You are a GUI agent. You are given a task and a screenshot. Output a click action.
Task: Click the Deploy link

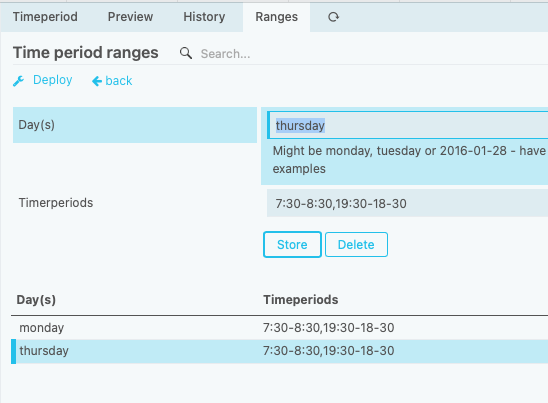click(x=52, y=80)
